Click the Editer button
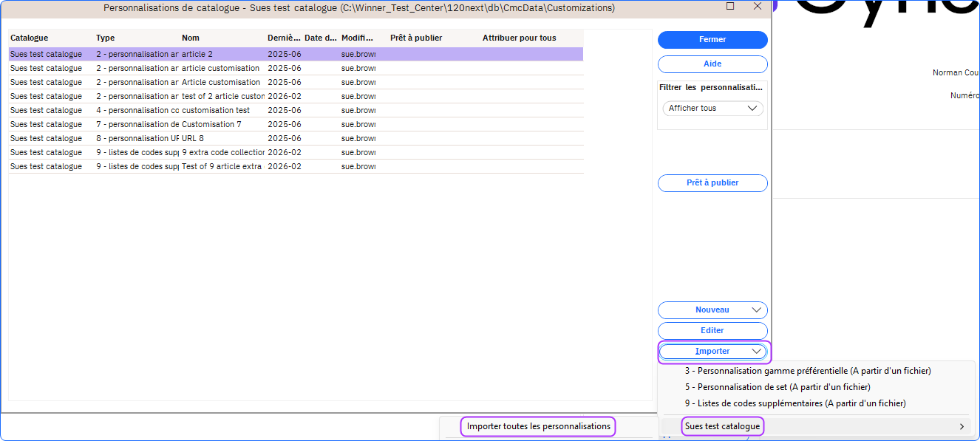The height and width of the screenshot is (441, 980). (712, 331)
